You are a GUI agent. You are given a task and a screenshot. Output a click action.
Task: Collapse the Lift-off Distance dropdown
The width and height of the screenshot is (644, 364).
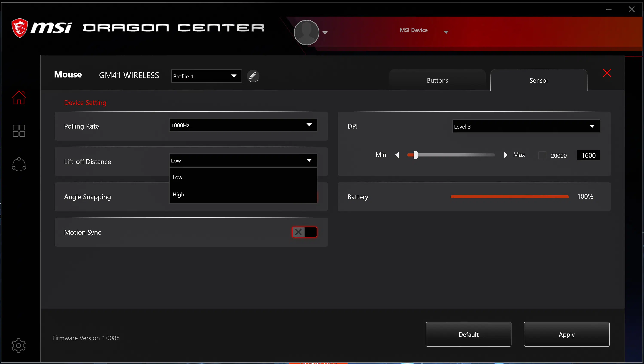pos(243,160)
